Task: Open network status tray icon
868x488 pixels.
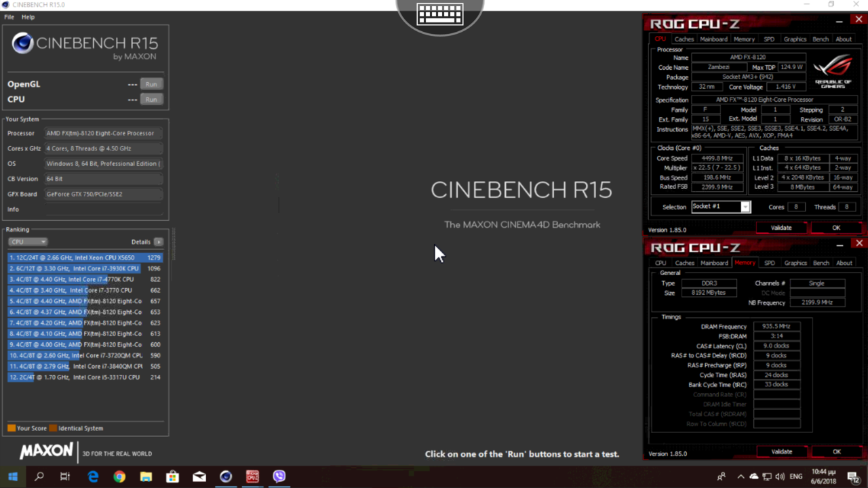Action: 767,476
